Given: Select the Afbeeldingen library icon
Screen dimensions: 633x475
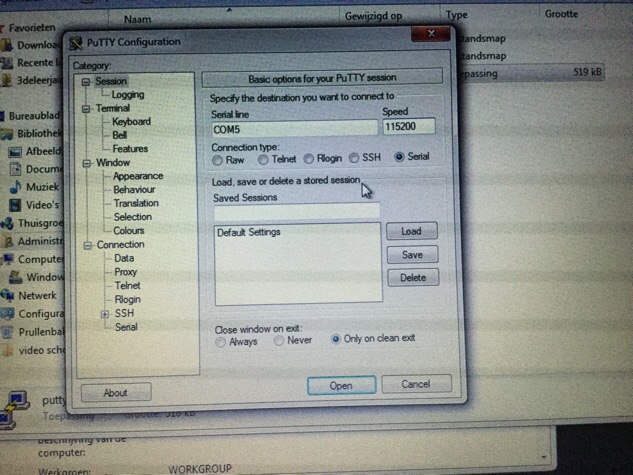Looking at the screenshot, I should pos(15,152).
